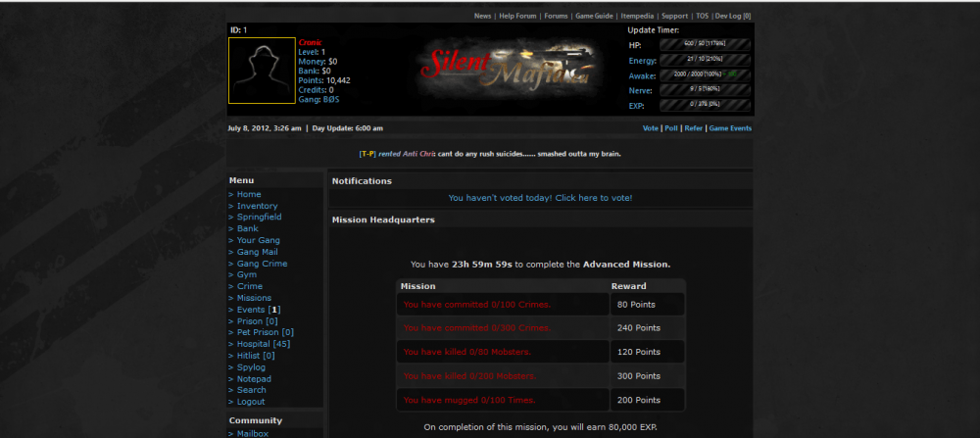Click the BØS gang name link
Image resolution: width=980 pixels, height=438 pixels.
pyautogui.click(x=331, y=99)
